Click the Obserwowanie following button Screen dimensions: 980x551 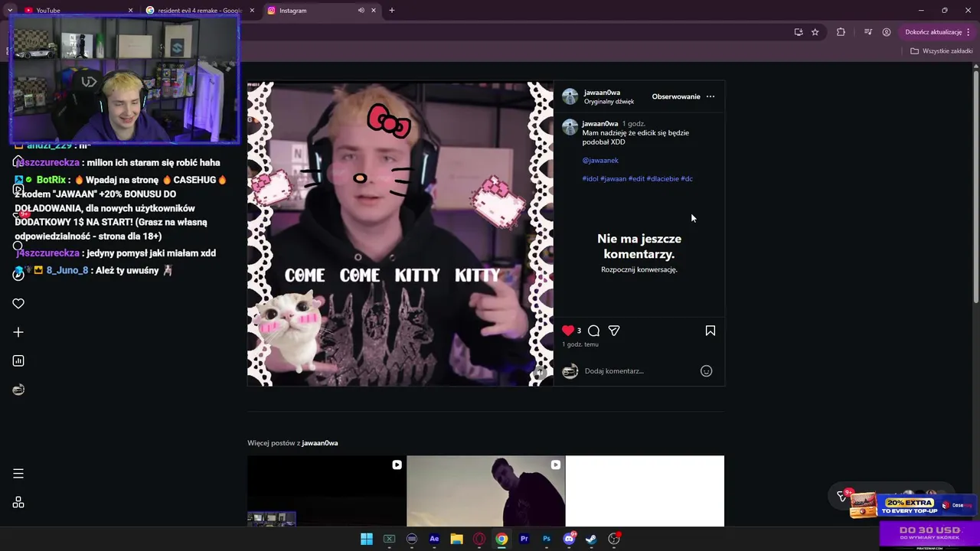pos(676,96)
